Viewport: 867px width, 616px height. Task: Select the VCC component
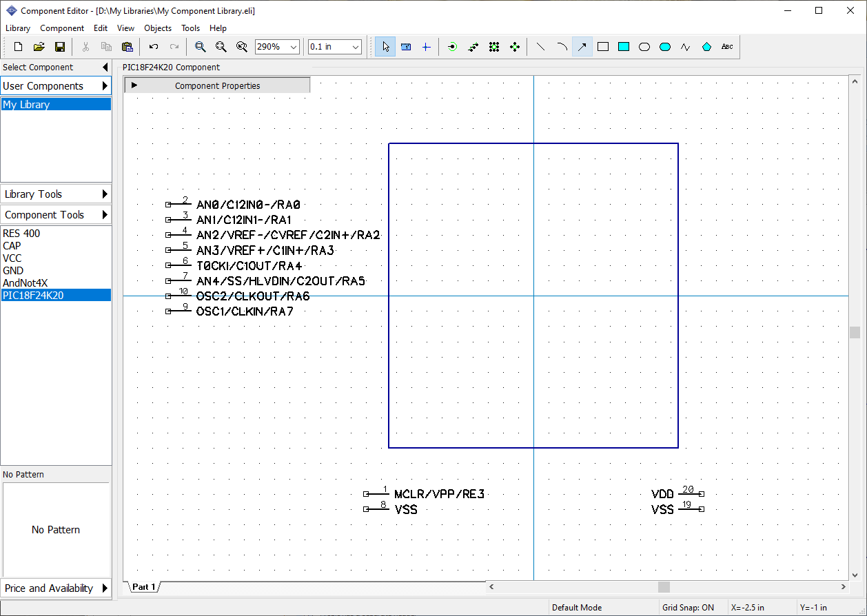point(56,258)
